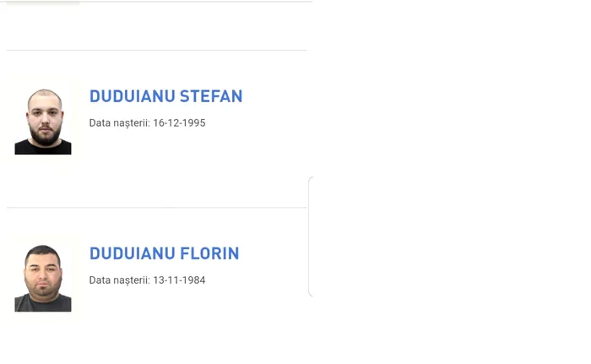Click the year 1995 in Stefan's entry
Screen dimensions: 591x364
click(193, 123)
